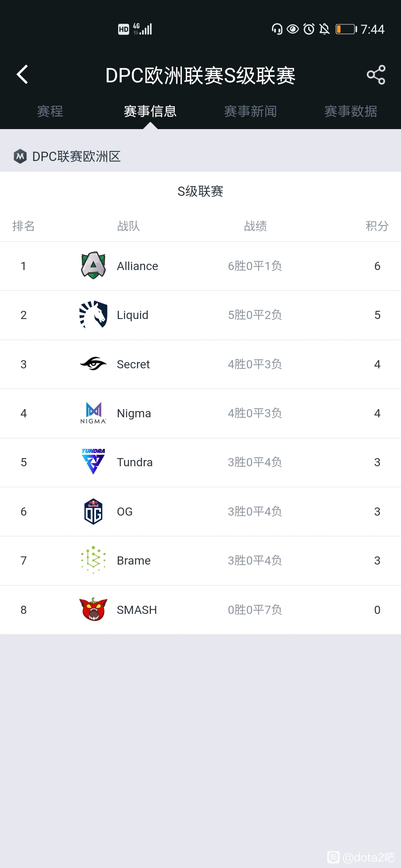Switch to the 赛事数据 tab
This screenshot has height=868, width=401.
pos(351,111)
